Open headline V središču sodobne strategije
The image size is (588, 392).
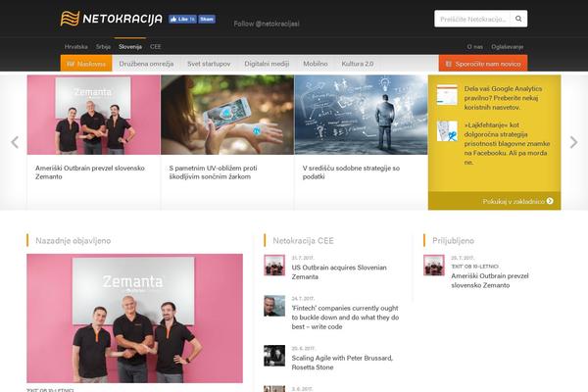point(351,172)
